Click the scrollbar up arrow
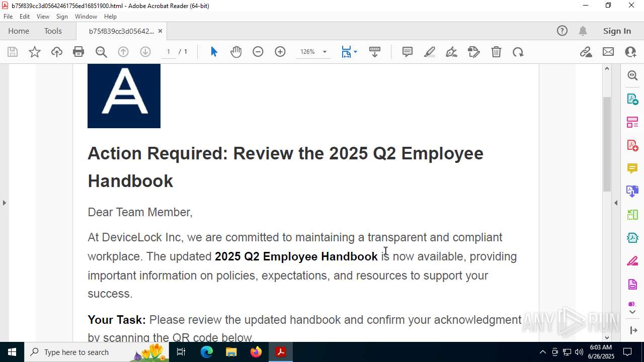Screen dimensions: 644x362 pos(607,68)
